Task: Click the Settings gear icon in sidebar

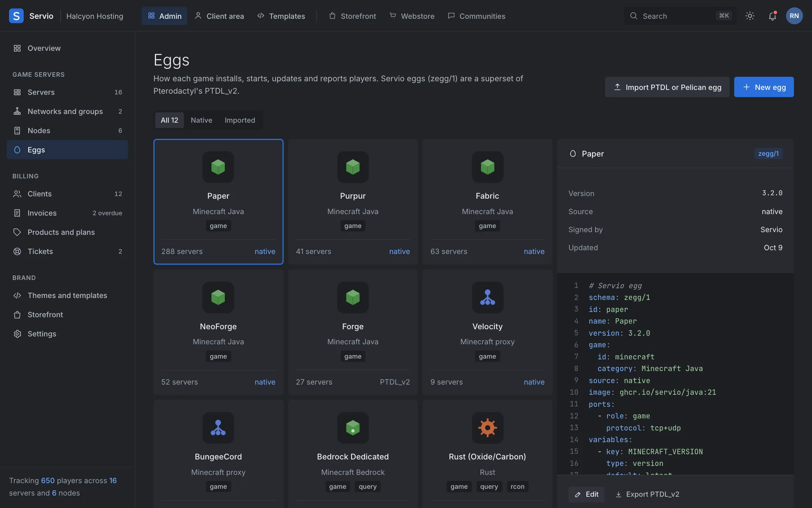Action: pyautogui.click(x=17, y=334)
